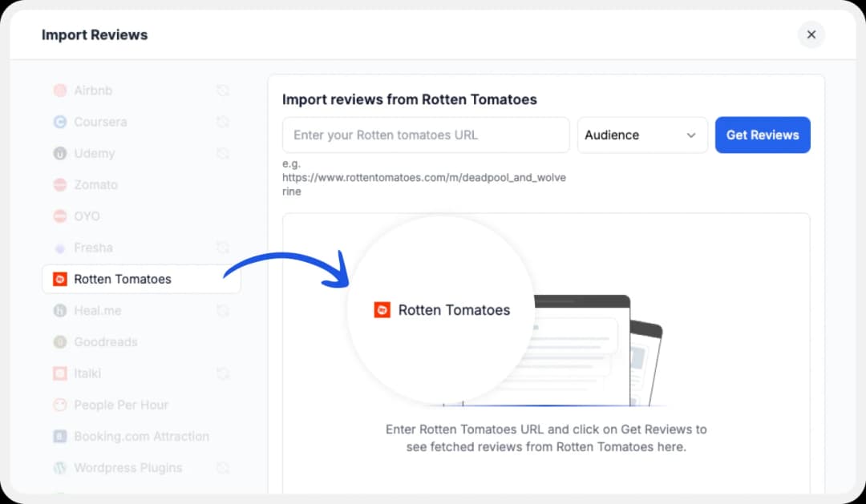The image size is (866, 504).
Task: Select the OYO platform icon
Action: (60, 216)
